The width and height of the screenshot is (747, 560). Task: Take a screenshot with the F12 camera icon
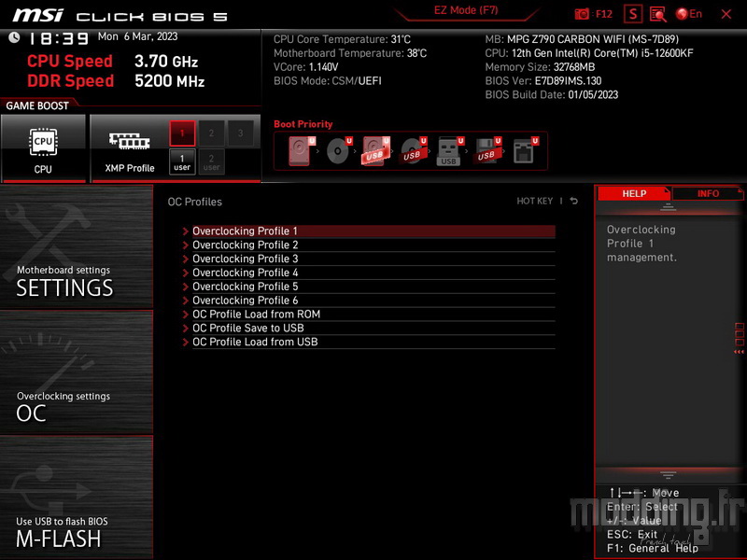tap(593, 14)
